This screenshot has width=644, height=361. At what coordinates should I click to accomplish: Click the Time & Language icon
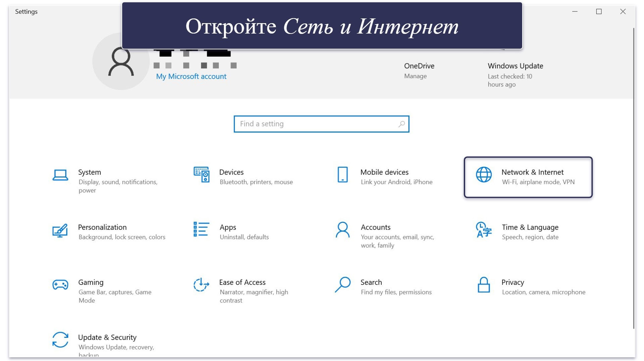tap(484, 230)
